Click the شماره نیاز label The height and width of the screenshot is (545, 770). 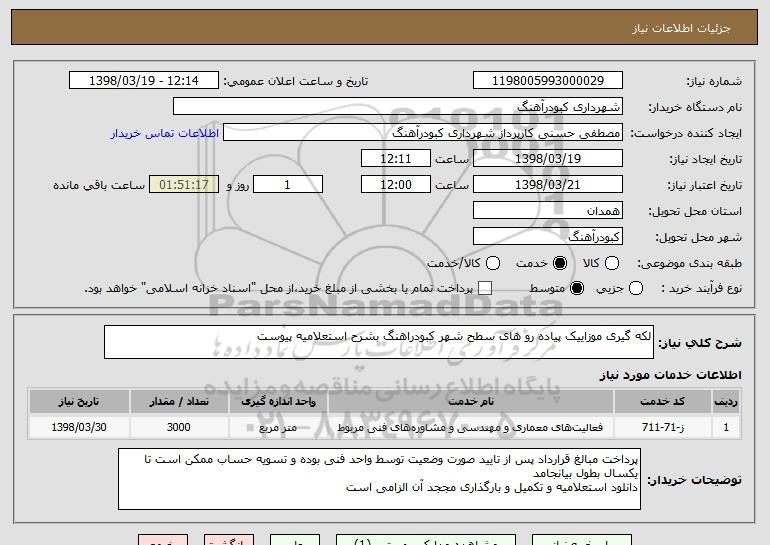click(714, 81)
